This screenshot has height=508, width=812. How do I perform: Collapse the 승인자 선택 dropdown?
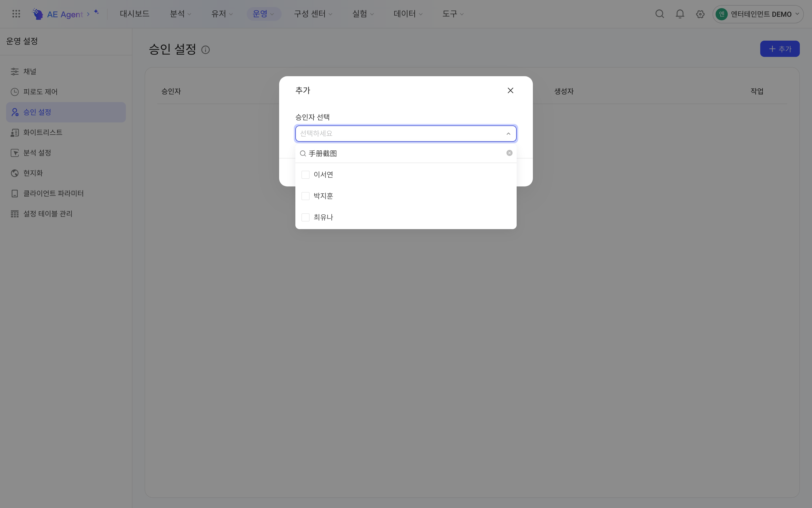pos(508,134)
